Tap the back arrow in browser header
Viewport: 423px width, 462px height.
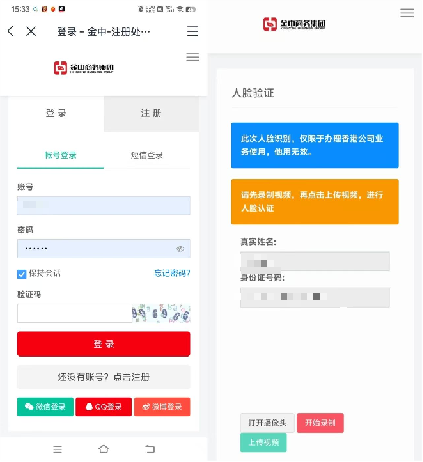[x=11, y=31]
